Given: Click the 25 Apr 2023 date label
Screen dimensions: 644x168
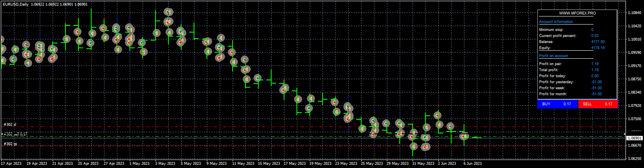Looking at the screenshot, I should pyautogui.click(x=88, y=164).
